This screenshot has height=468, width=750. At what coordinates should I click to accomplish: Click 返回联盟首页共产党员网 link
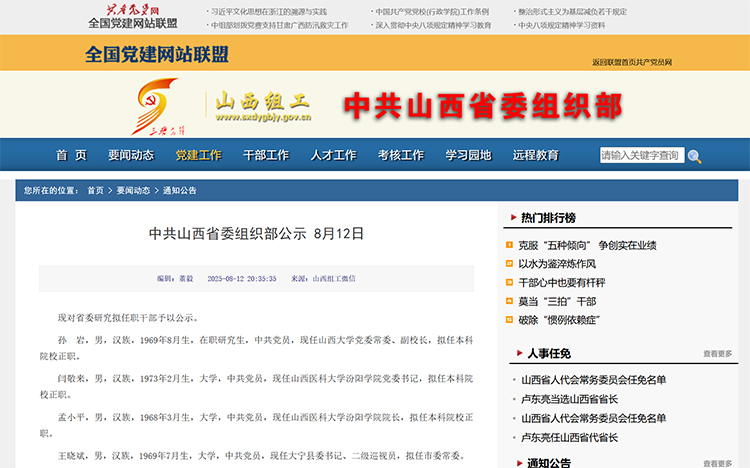pyautogui.click(x=631, y=62)
